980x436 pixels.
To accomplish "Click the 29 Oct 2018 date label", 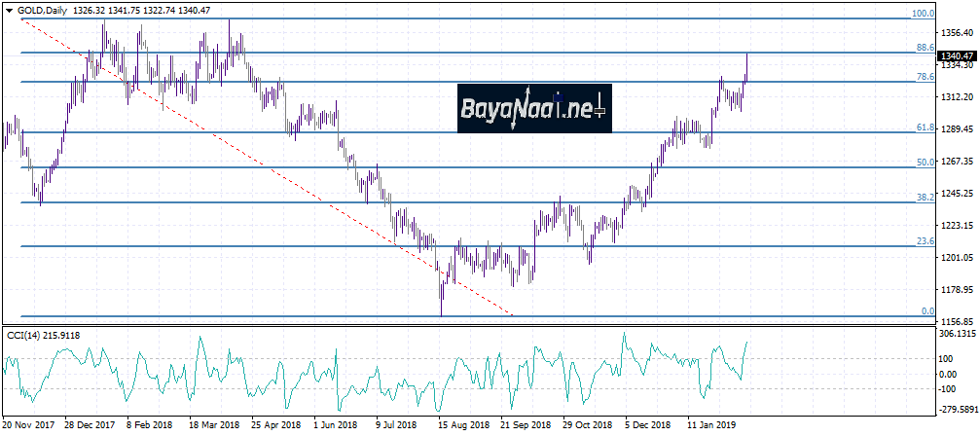I will pyautogui.click(x=586, y=424).
